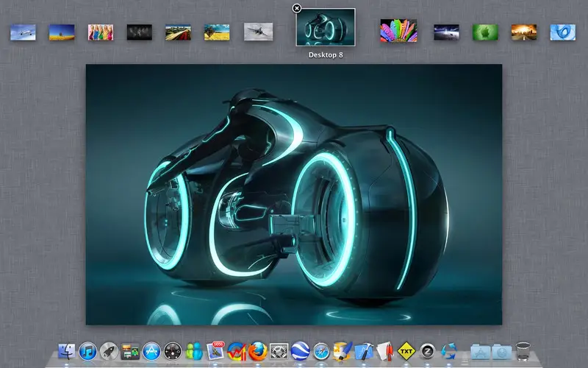Viewport: 588px width, 368px height.
Task: Switch to the green Apple logo desktop
Action: tap(485, 32)
